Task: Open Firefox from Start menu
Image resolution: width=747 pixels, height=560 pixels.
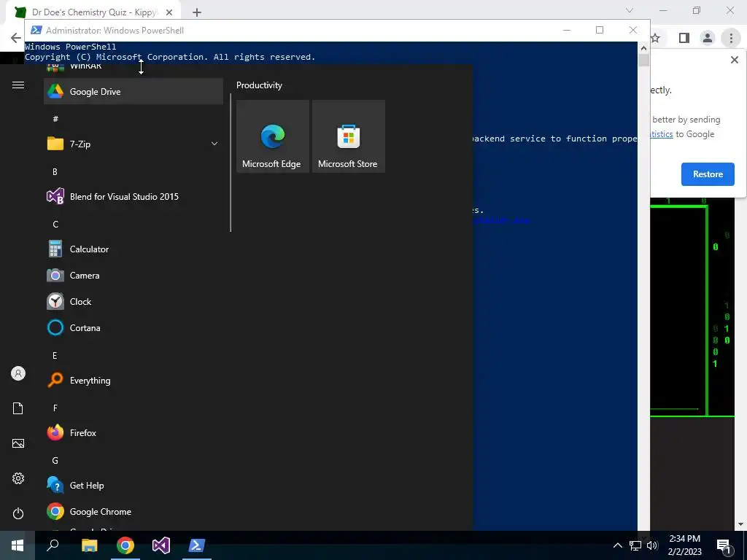Action: click(133, 433)
